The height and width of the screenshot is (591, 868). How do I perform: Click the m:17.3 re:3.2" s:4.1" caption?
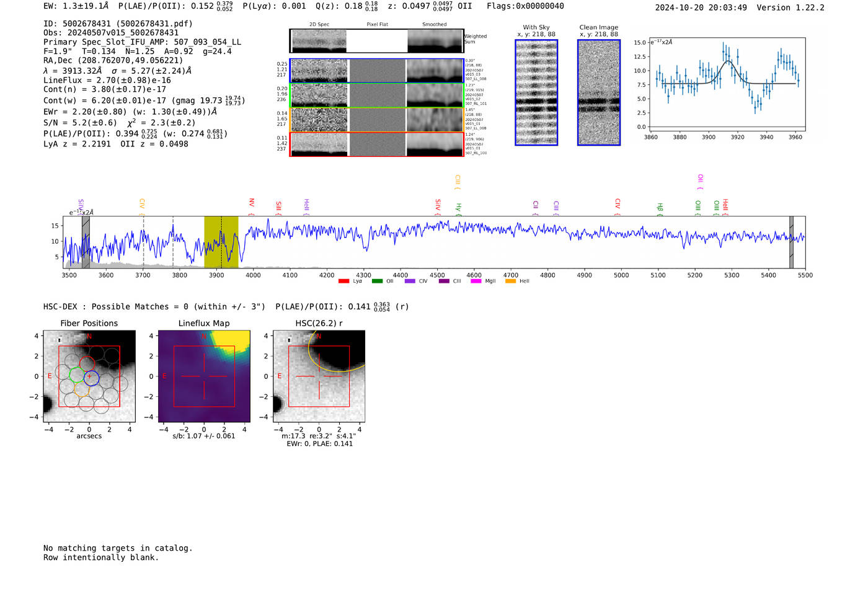tap(319, 436)
